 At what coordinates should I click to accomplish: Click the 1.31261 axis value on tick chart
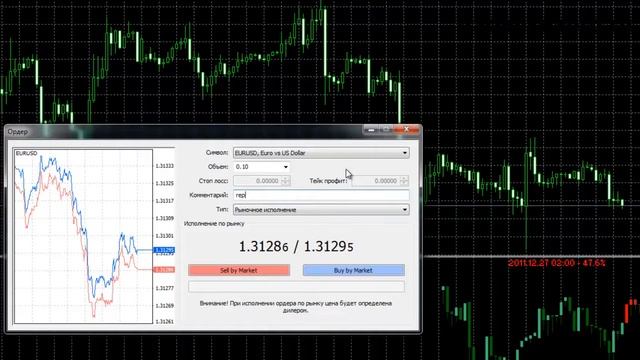coord(164,322)
